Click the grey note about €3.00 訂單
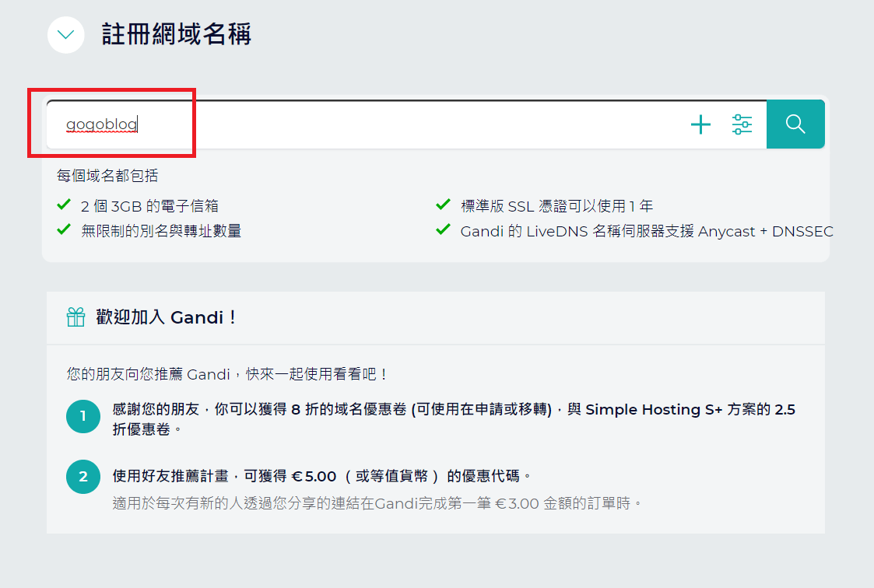Image resolution: width=874 pixels, height=588 pixels. (377, 503)
